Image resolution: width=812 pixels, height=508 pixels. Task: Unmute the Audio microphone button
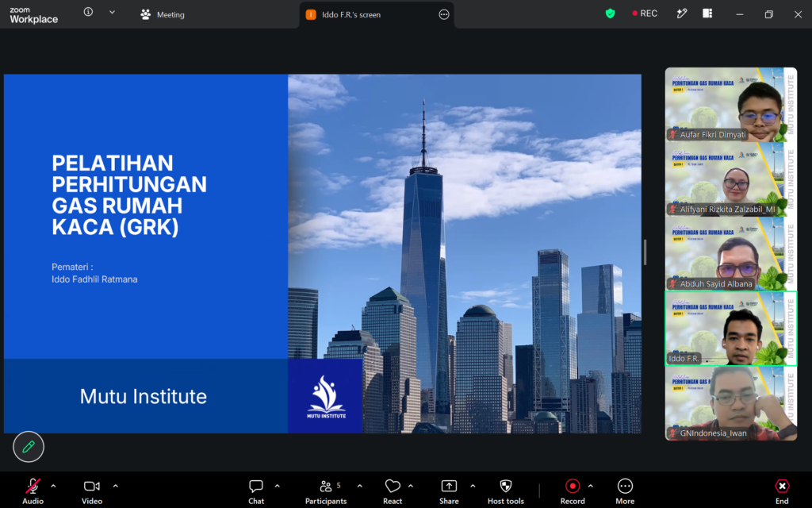(33, 491)
